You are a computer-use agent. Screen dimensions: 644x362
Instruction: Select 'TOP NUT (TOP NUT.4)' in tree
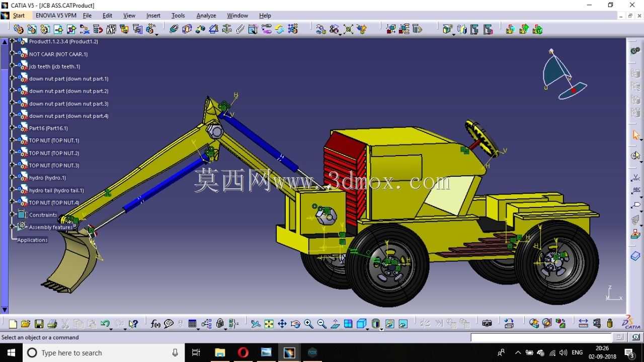[54, 202]
